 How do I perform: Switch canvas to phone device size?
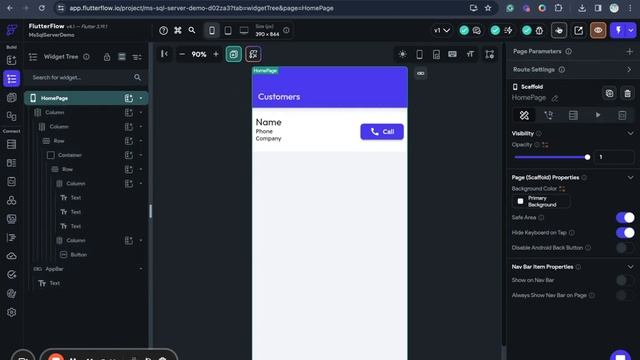pos(212,31)
